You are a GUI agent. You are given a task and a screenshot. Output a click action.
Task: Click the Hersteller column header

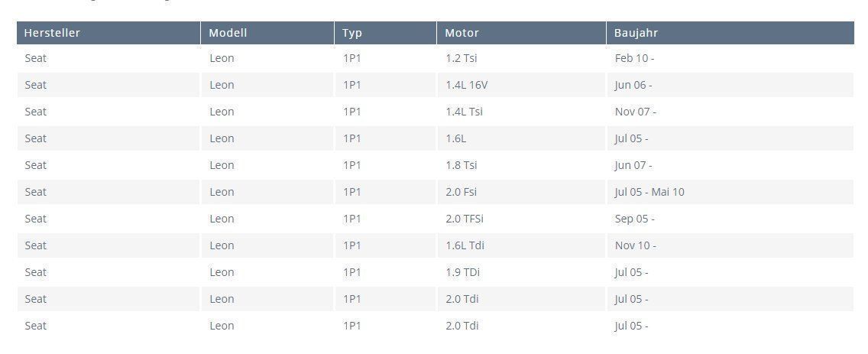click(52, 33)
